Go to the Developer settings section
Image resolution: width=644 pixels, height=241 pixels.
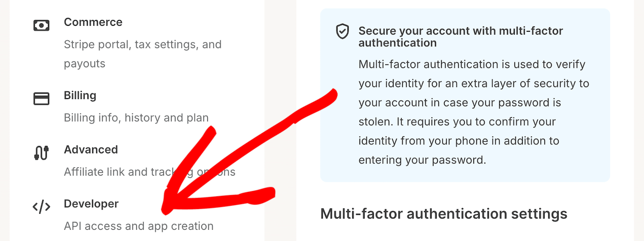click(x=91, y=204)
